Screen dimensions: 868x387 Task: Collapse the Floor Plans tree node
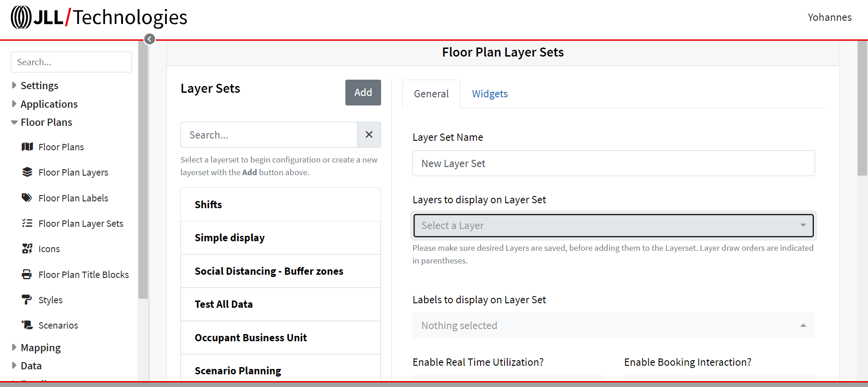tap(14, 122)
